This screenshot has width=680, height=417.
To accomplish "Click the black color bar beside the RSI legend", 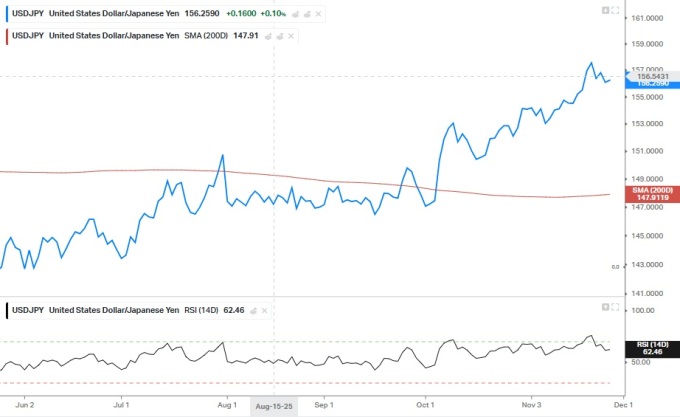I will [x=7, y=311].
